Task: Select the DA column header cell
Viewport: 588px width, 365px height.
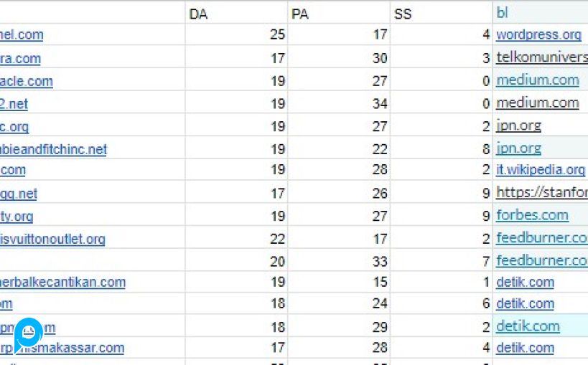Action: 236,14
